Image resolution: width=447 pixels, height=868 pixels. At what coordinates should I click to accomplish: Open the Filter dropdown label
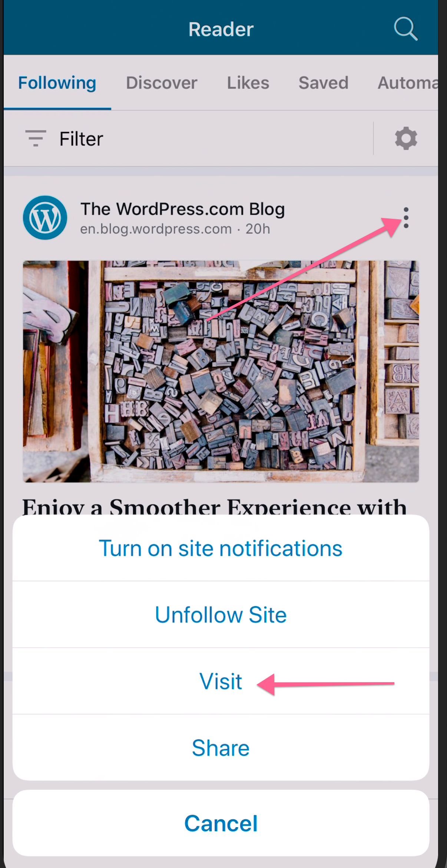(x=81, y=139)
